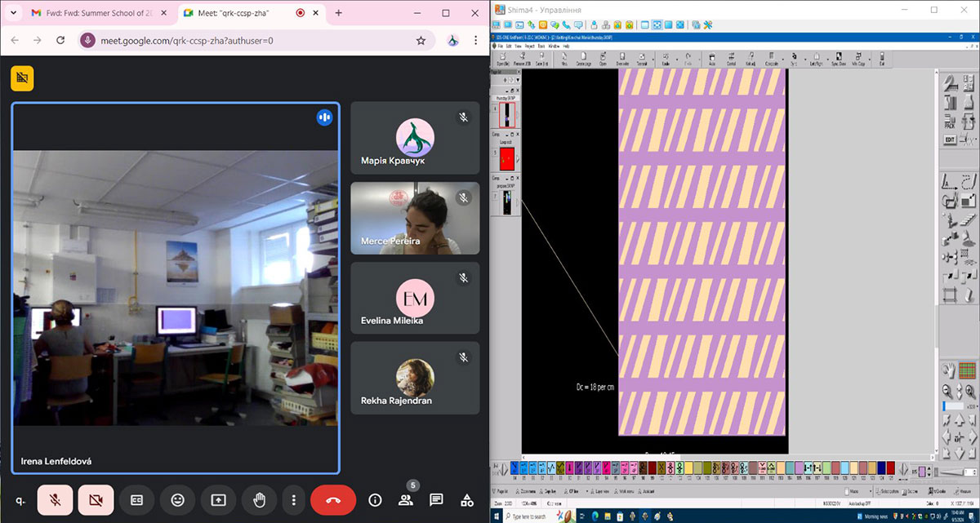Screen dimensions: 980x523
Task: Open a new Chrome tab
Action: (339, 13)
